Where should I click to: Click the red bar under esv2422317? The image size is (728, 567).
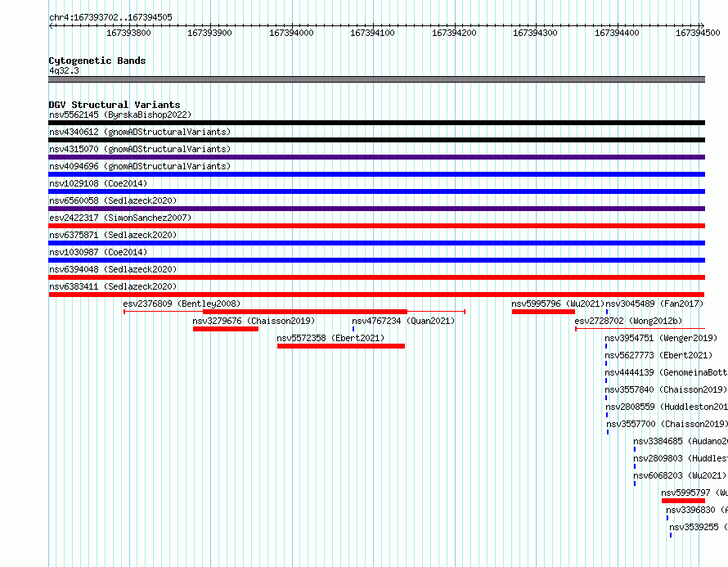click(x=376, y=226)
